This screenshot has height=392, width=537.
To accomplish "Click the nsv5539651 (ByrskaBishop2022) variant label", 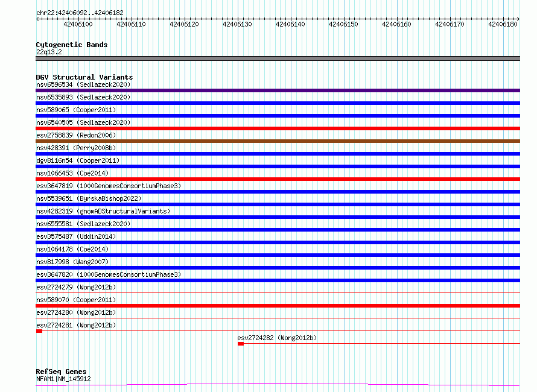I will [x=89, y=198].
